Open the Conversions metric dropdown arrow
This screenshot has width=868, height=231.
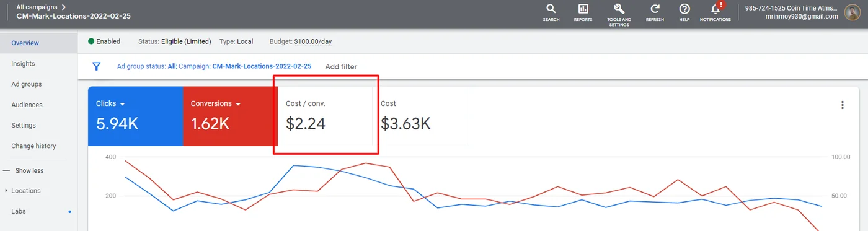(x=238, y=104)
